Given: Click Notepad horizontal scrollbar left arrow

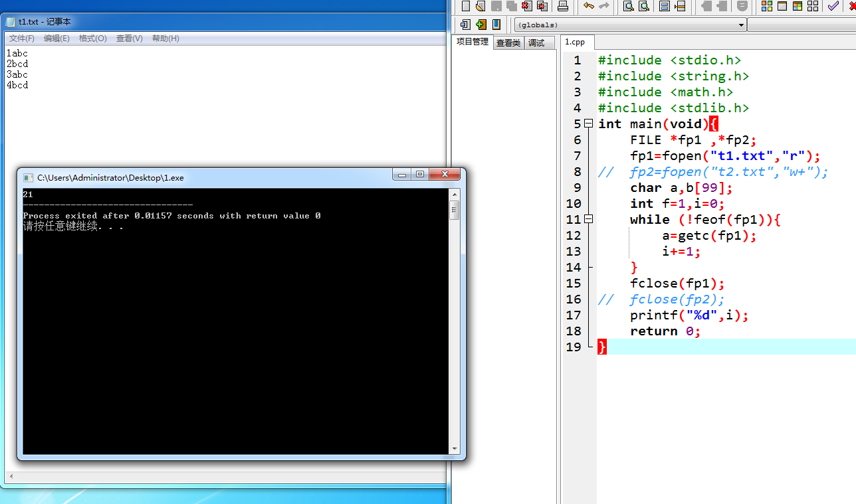Looking at the screenshot, I should coord(11,477).
